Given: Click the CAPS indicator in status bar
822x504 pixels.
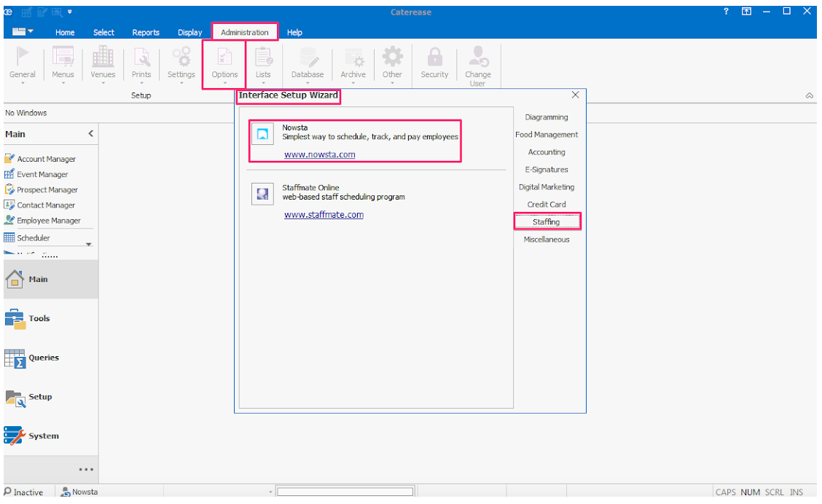Looking at the screenshot, I should pos(726,492).
